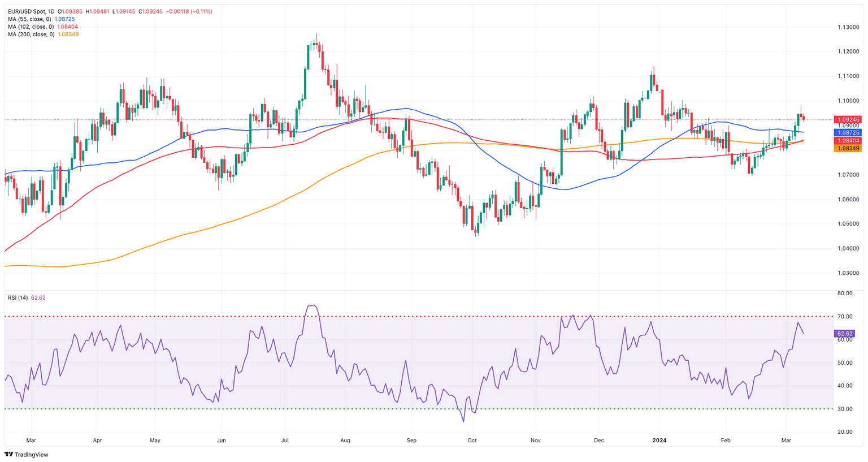
Task: Click the purple RSI value tag 62.62
Action: pyautogui.click(x=845, y=334)
